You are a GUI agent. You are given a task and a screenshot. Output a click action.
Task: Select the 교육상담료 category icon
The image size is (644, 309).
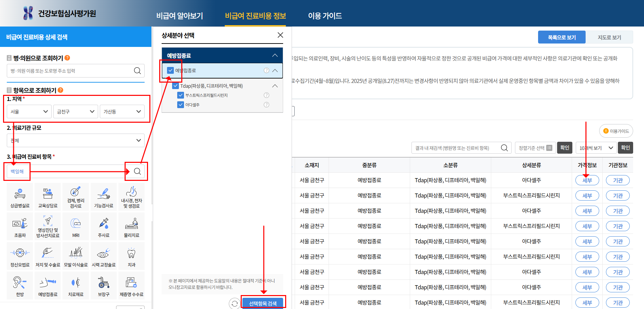48,197
